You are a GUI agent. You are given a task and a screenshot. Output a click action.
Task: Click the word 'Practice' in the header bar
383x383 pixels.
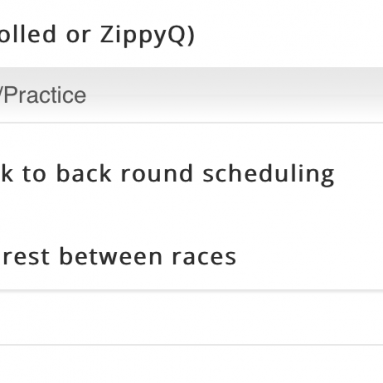pos(45,95)
